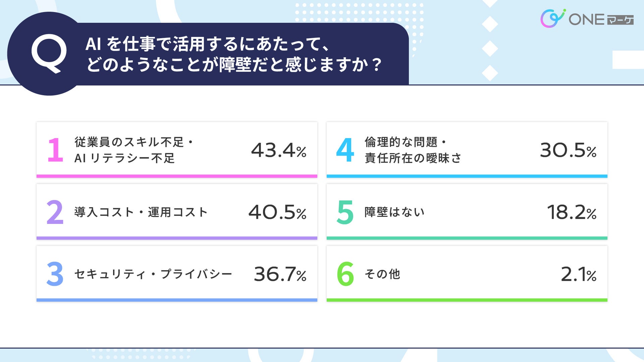Select the 障壁はない label
The height and width of the screenshot is (362, 644).
click(394, 212)
